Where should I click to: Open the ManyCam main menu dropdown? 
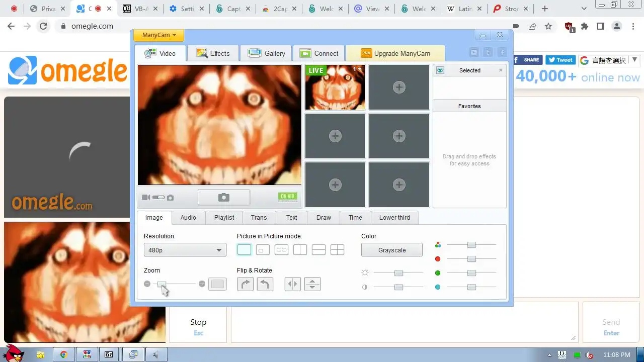159,35
